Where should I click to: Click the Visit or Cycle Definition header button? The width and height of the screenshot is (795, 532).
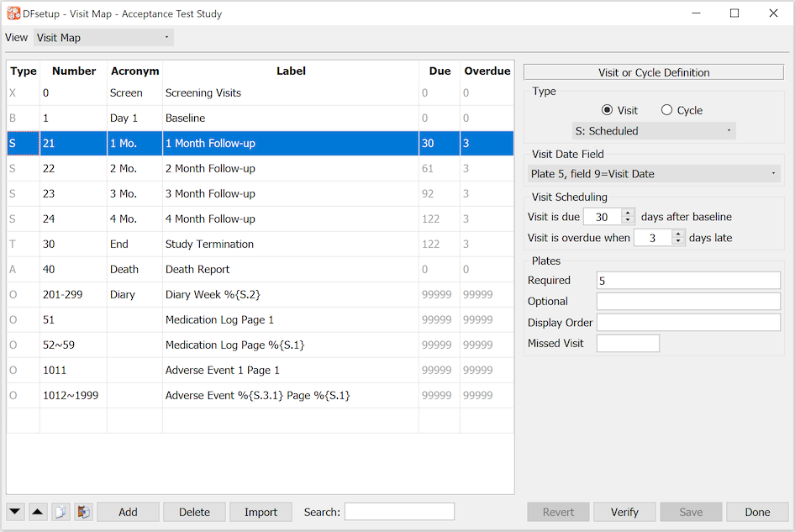654,72
